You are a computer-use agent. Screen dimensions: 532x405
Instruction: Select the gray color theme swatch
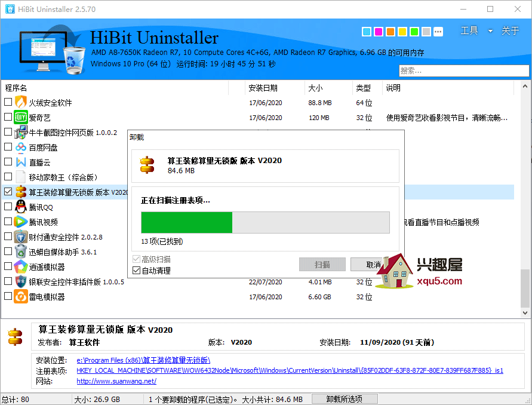pos(426,32)
